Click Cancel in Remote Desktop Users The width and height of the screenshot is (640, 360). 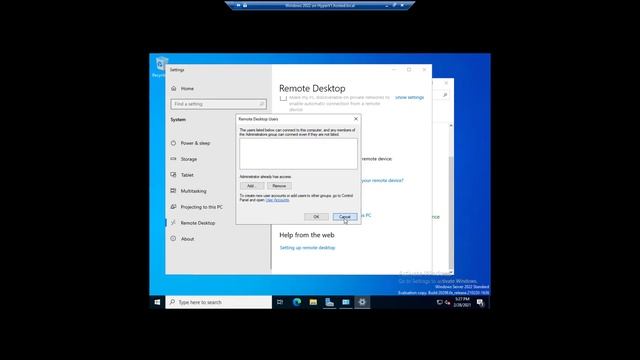point(345,217)
